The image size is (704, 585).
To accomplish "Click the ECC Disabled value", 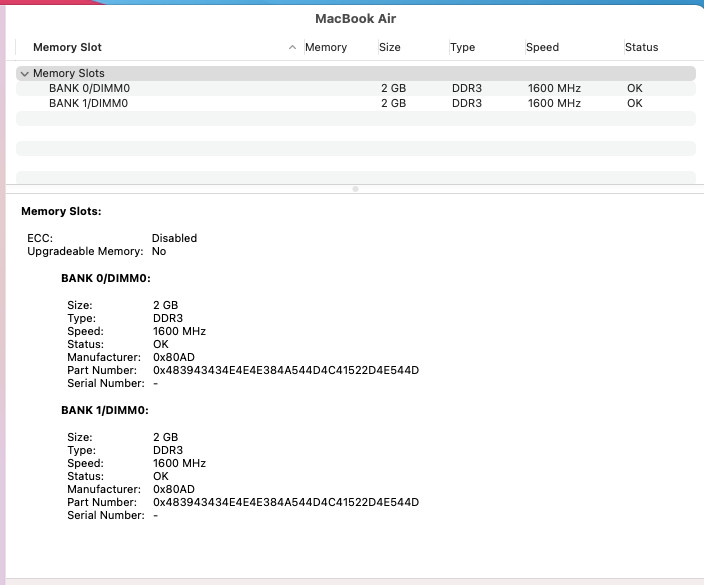I will [x=174, y=238].
